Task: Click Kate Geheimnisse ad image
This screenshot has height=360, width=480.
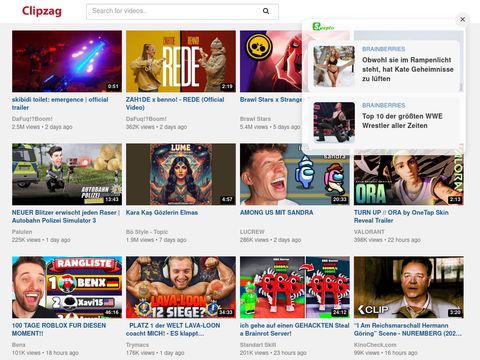Action: [334, 66]
